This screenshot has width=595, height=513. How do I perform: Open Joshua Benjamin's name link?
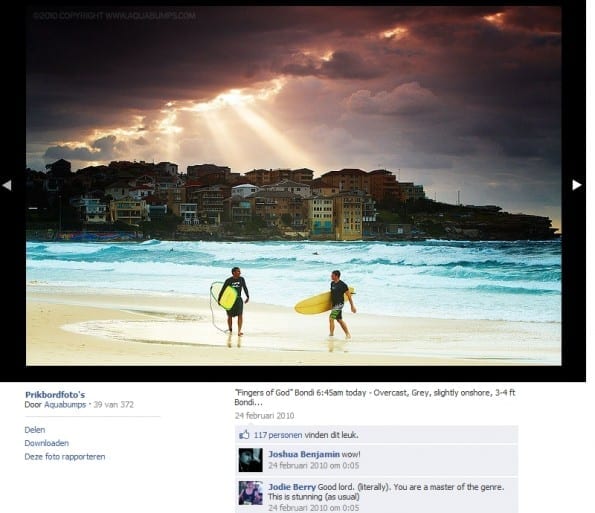click(304, 454)
